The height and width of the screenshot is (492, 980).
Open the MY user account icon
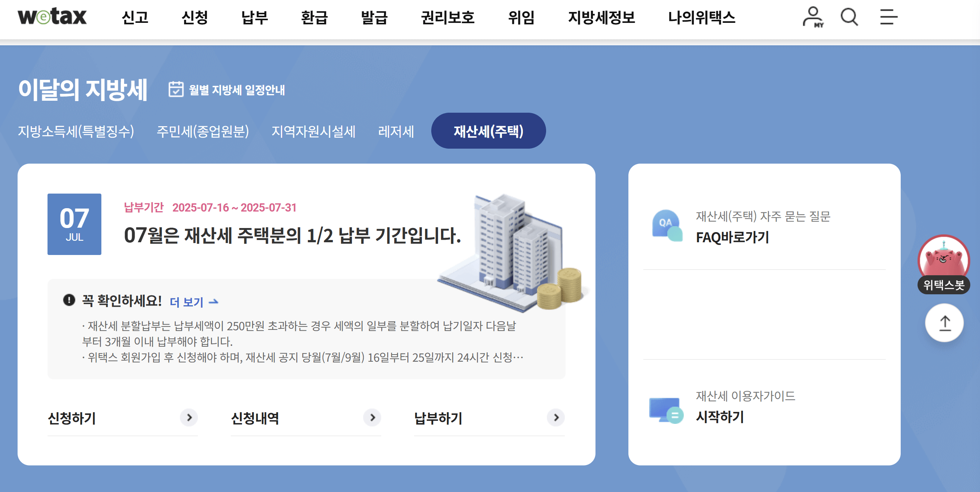pyautogui.click(x=812, y=17)
